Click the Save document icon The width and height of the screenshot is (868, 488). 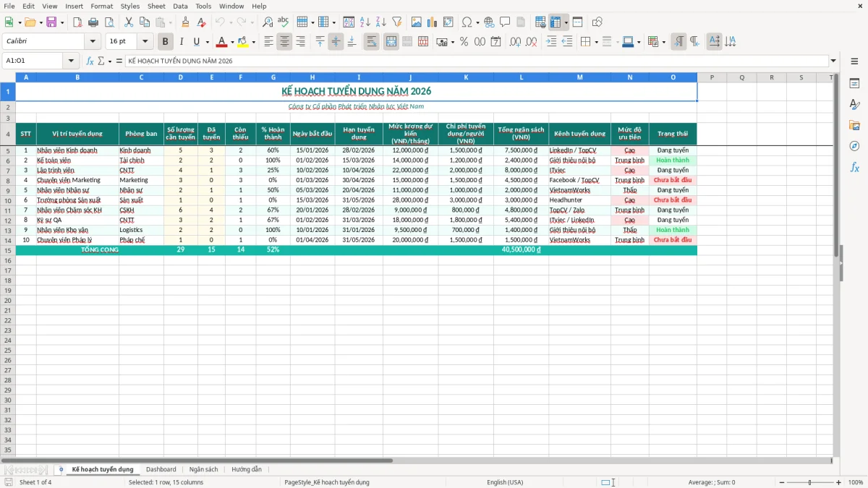51,22
